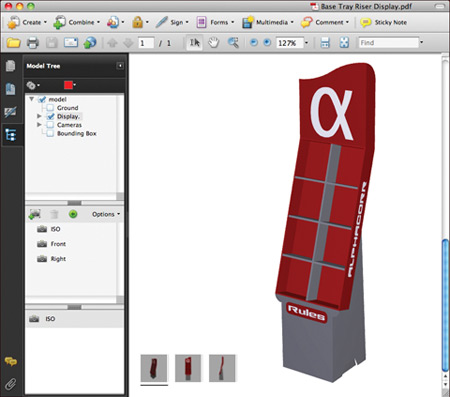Choose the Hand pan tool
The image size is (450, 397).
(213, 43)
